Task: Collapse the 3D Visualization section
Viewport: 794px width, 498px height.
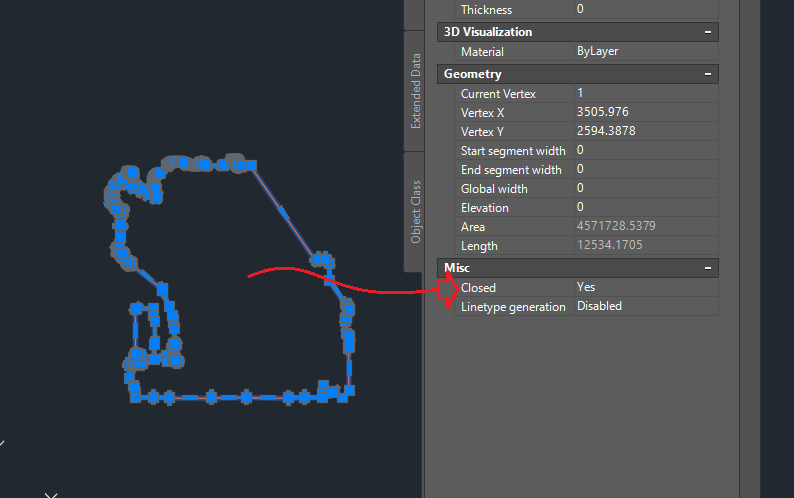Action: [707, 32]
